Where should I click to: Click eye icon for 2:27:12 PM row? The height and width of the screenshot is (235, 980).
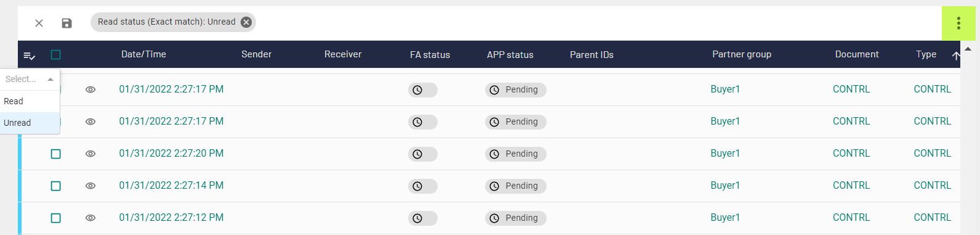pos(90,218)
